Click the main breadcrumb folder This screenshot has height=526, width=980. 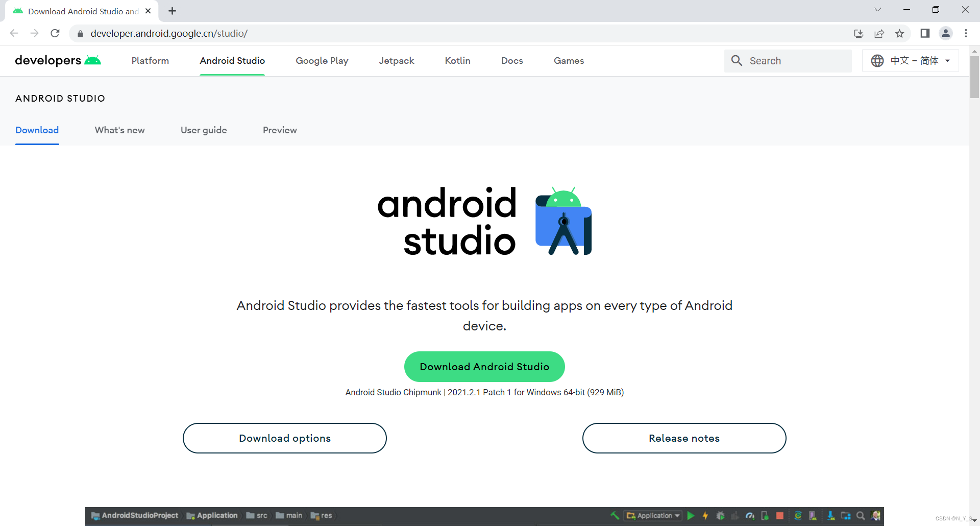(289, 516)
